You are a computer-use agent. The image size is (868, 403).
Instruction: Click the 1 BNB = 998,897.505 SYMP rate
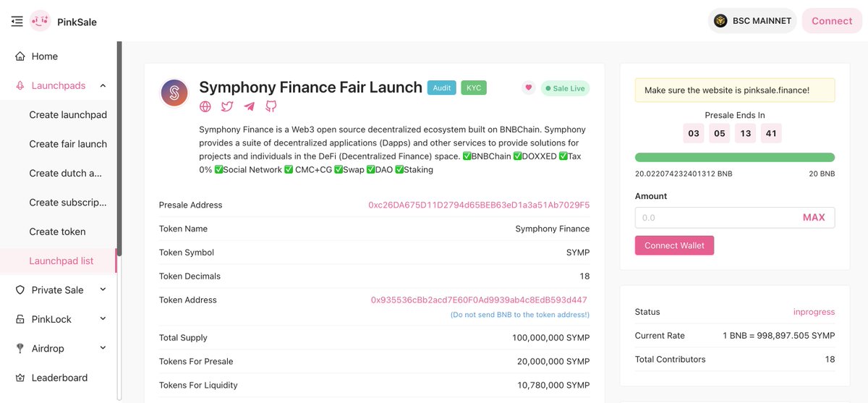coord(779,336)
